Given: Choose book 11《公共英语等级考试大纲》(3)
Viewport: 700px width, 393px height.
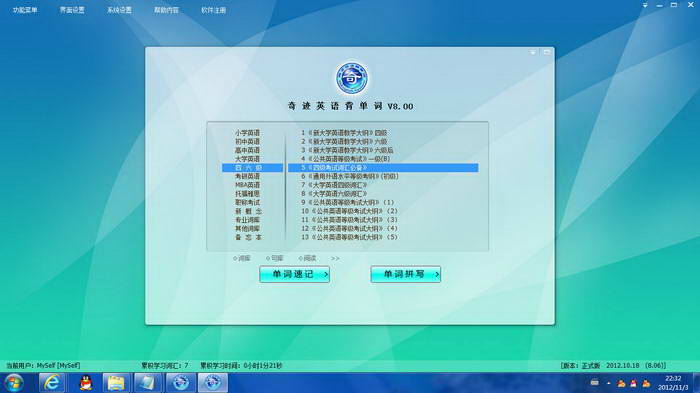Looking at the screenshot, I should pos(349,220).
